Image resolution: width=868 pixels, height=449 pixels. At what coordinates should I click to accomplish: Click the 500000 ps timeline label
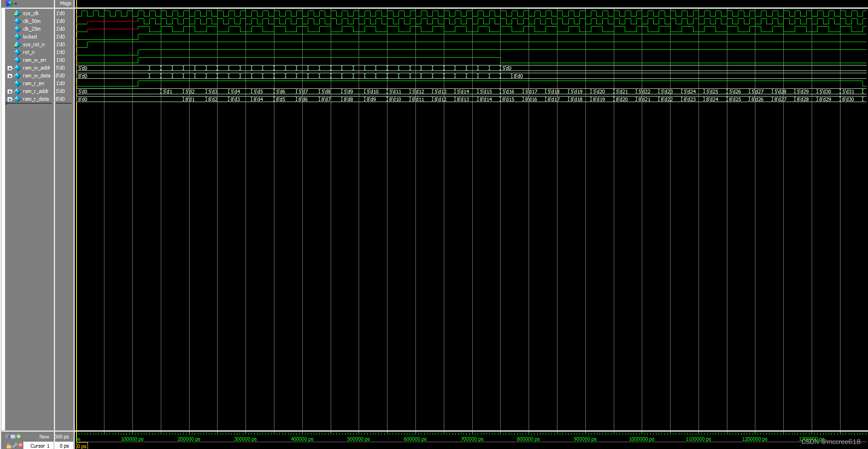(358, 439)
